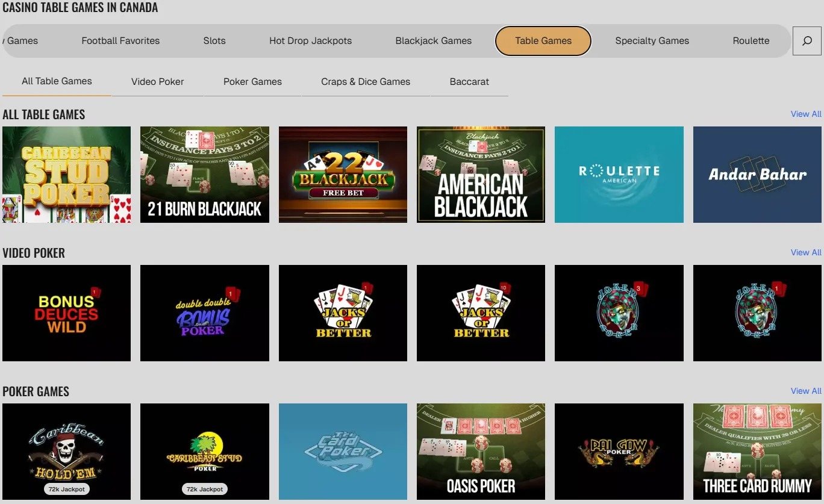Select Double Double Bonus Poker tile
This screenshot has height=504, width=824.
click(205, 313)
